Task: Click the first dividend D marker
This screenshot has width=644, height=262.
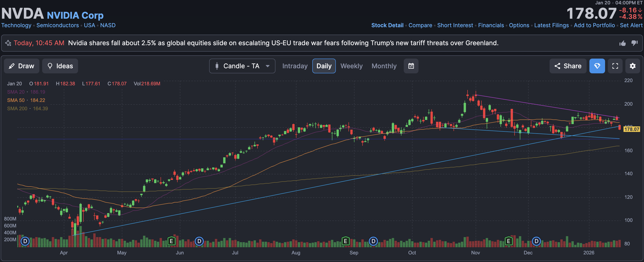Action: 25,241
